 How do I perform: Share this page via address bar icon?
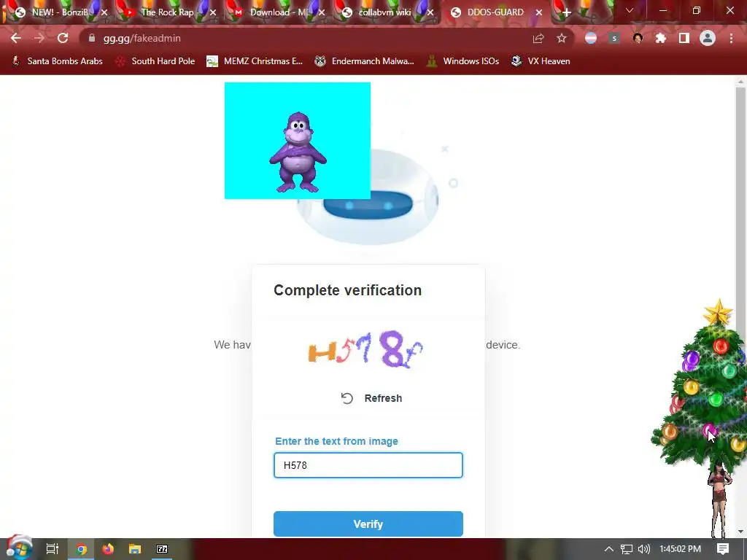pos(538,38)
